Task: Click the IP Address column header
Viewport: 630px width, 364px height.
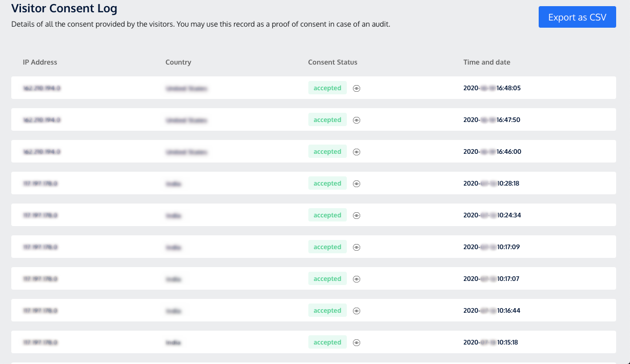Action: [40, 62]
